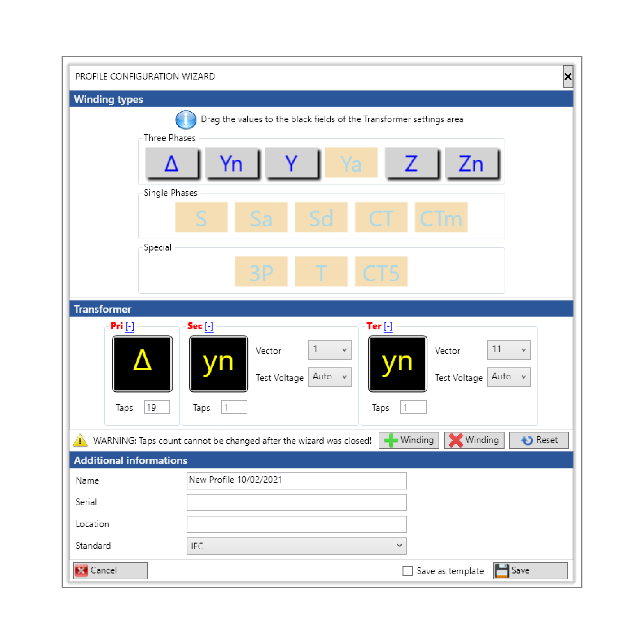This screenshot has width=644, height=644.
Task: Collapse the Pri winding with [-] link
Action: [130, 326]
